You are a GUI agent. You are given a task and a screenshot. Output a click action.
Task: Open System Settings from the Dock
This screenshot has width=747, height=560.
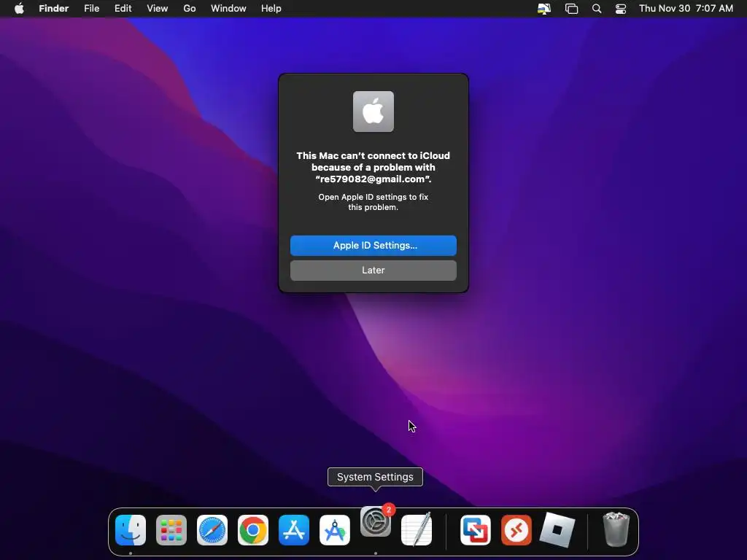coord(376,521)
